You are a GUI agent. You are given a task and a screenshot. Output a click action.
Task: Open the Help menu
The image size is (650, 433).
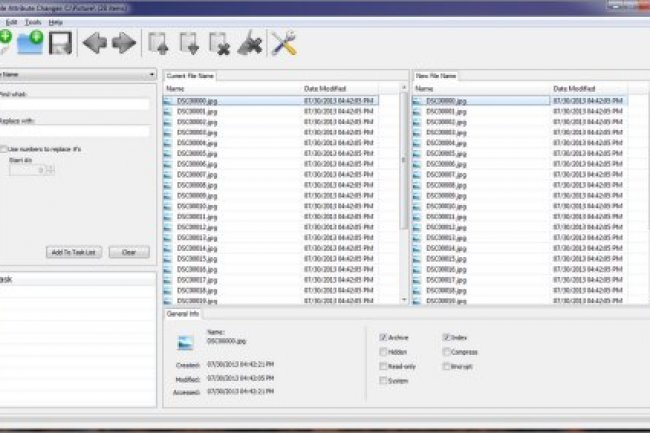pos(55,20)
